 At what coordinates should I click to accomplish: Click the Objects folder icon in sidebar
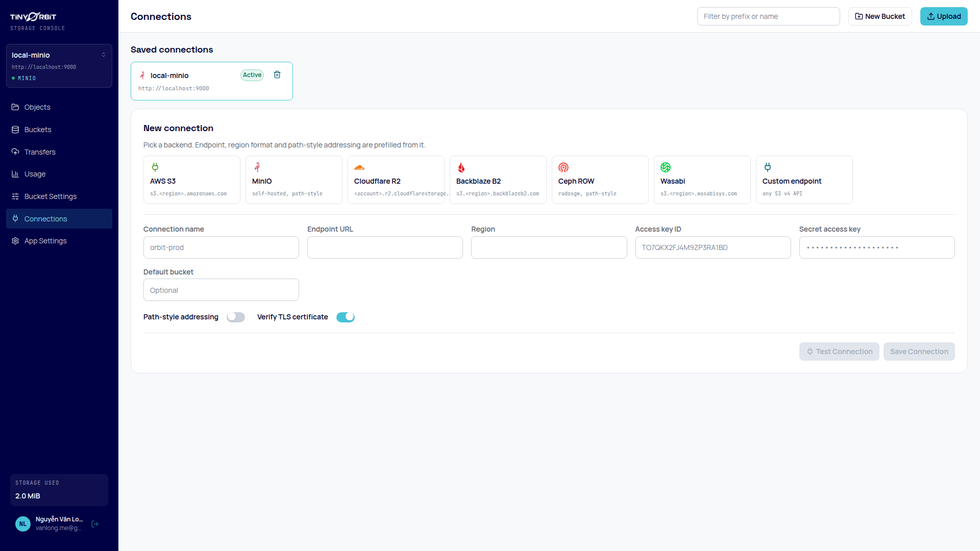(x=15, y=107)
